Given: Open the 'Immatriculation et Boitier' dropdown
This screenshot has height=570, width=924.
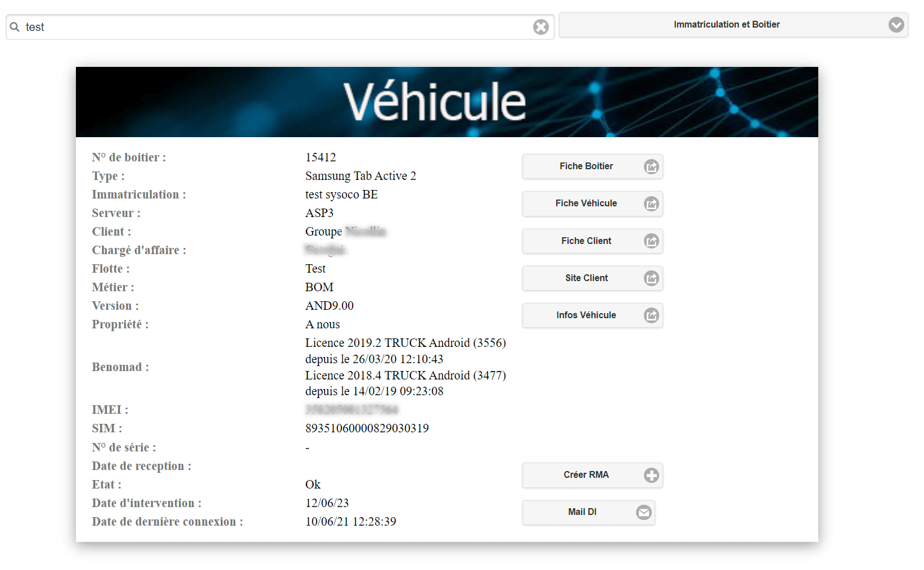Looking at the screenshot, I should click(x=726, y=25).
